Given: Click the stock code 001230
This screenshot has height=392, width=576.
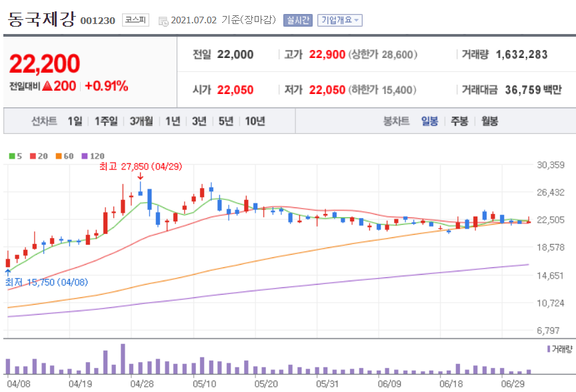Looking at the screenshot, I should coord(98,21).
